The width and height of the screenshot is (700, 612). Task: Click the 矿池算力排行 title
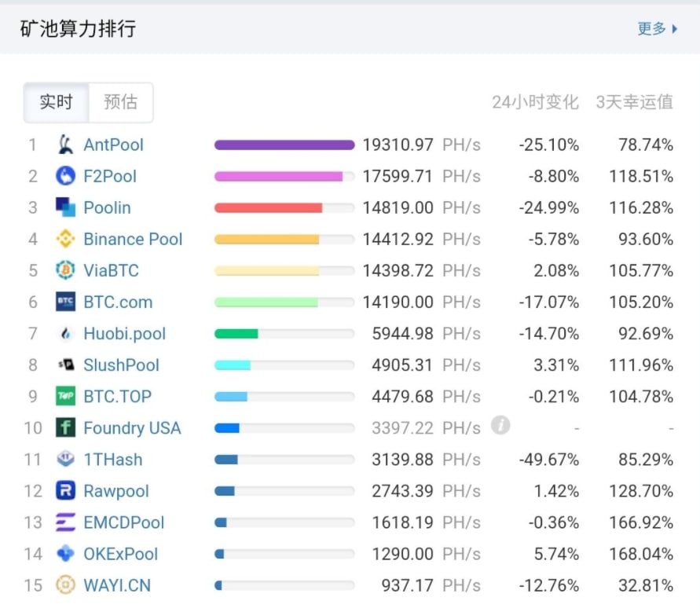coord(78,28)
